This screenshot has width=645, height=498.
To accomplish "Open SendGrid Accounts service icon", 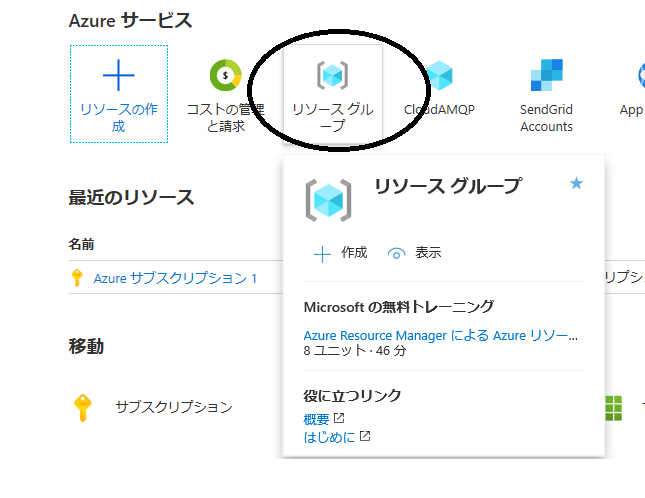I will click(547, 75).
